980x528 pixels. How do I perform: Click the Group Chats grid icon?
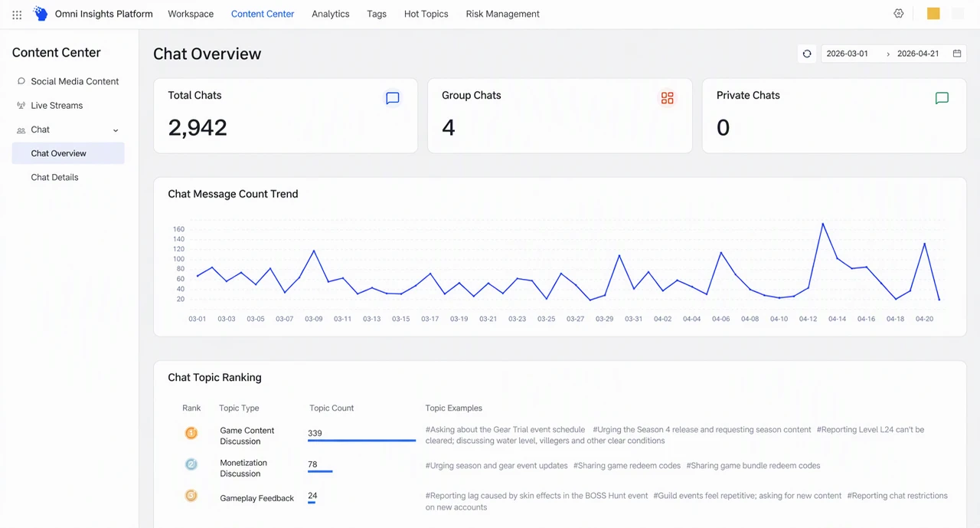[668, 98]
